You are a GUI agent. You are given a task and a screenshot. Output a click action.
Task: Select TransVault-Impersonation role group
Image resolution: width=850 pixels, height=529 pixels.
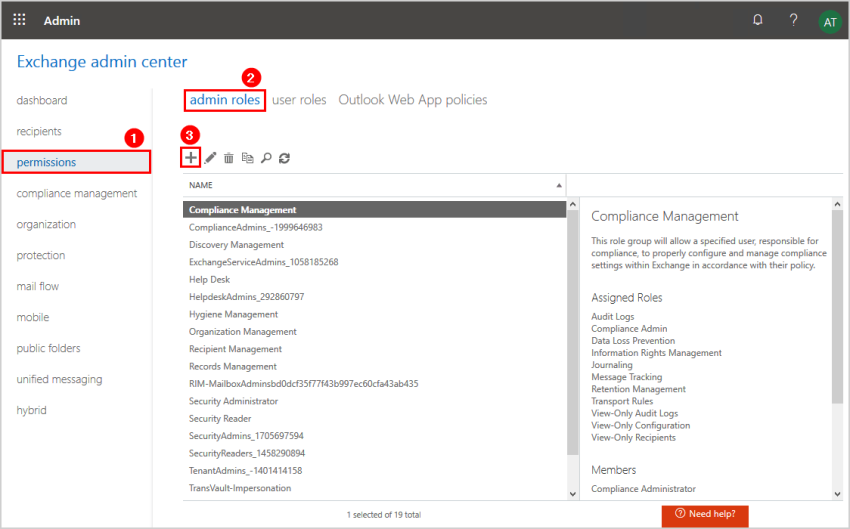374,488
